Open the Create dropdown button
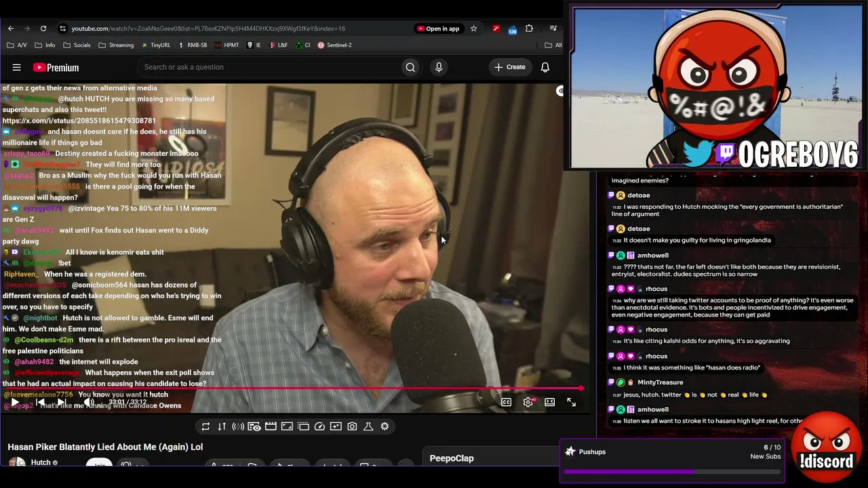Image resolution: width=868 pixels, height=488 pixels. point(510,67)
